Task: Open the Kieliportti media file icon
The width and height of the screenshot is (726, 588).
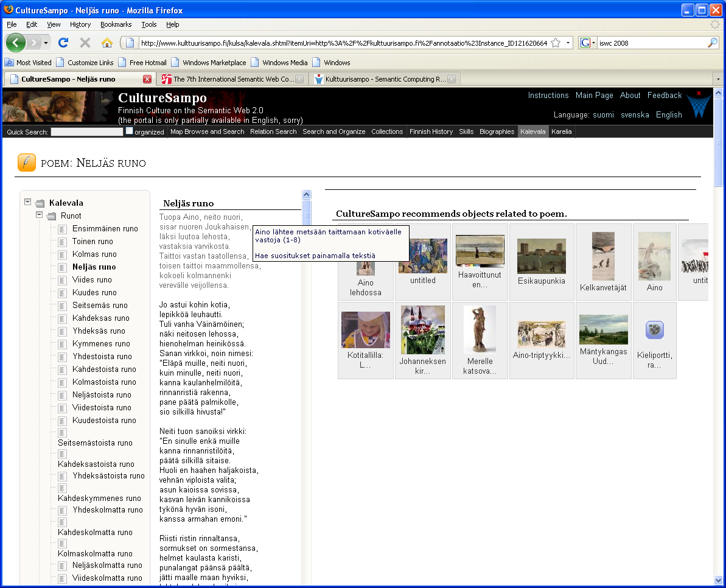Action: point(654,330)
